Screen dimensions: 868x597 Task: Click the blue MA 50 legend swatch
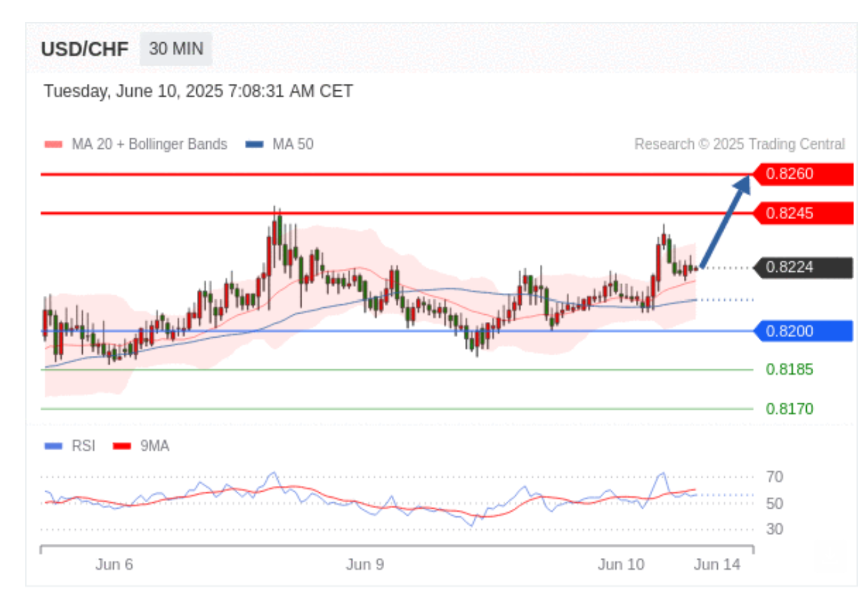pyautogui.click(x=254, y=145)
